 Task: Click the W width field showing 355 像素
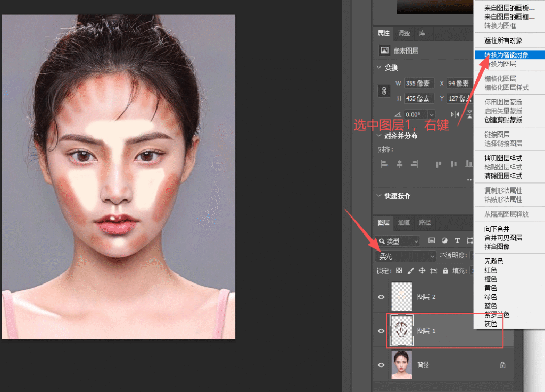pyautogui.click(x=419, y=84)
